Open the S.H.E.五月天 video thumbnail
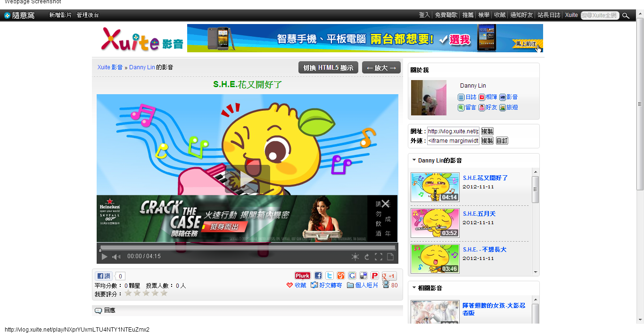644x333 pixels. coord(435,223)
